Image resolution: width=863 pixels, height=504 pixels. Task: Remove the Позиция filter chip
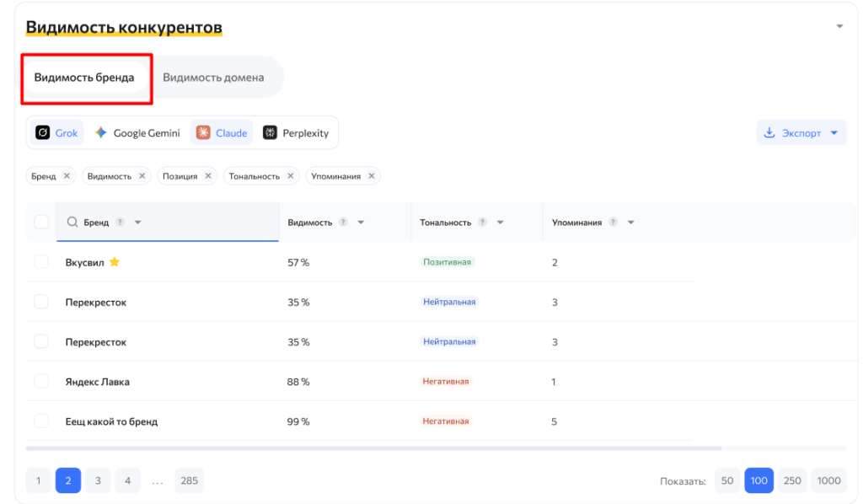(207, 176)
